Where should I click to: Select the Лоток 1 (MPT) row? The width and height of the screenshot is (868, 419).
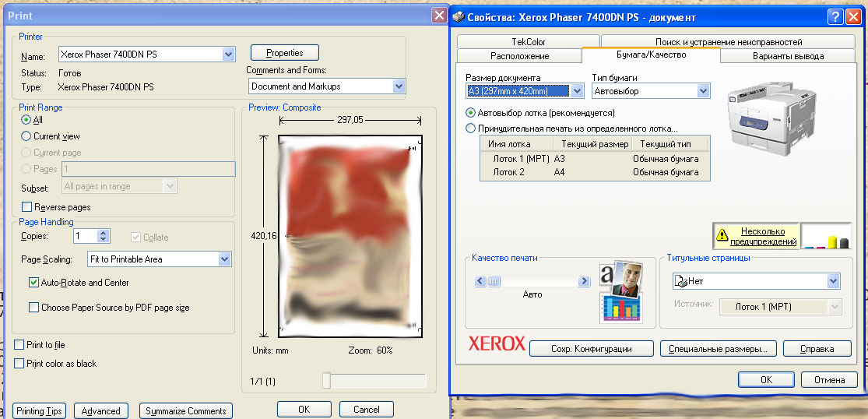(x=595, y=159)
